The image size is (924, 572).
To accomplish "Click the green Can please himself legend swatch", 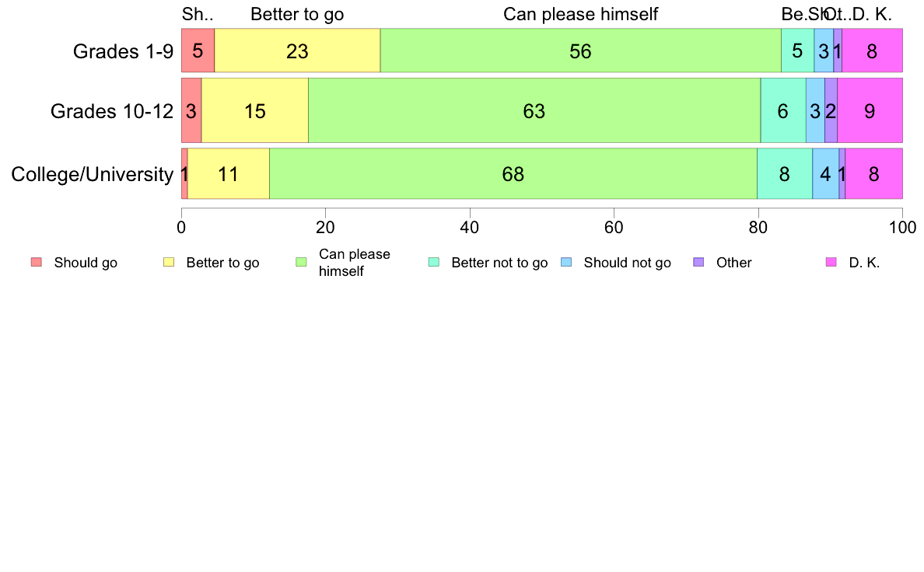I will (301, 262).
